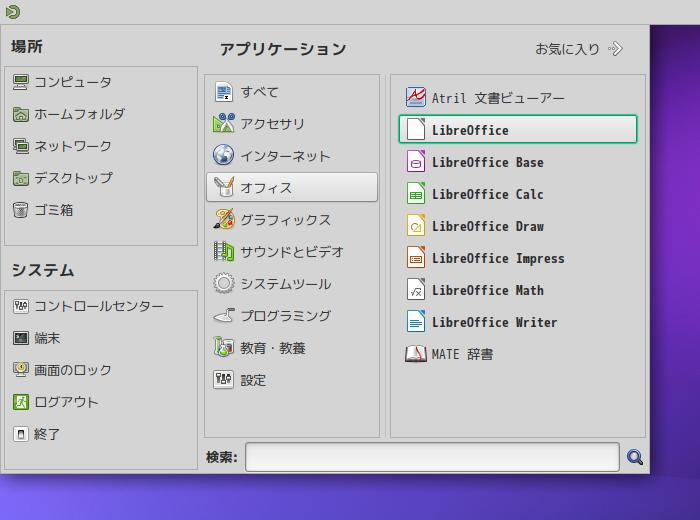Launch LibreOffice Math icon
This screenshot has height=520, width=700.
click(416, 290)
